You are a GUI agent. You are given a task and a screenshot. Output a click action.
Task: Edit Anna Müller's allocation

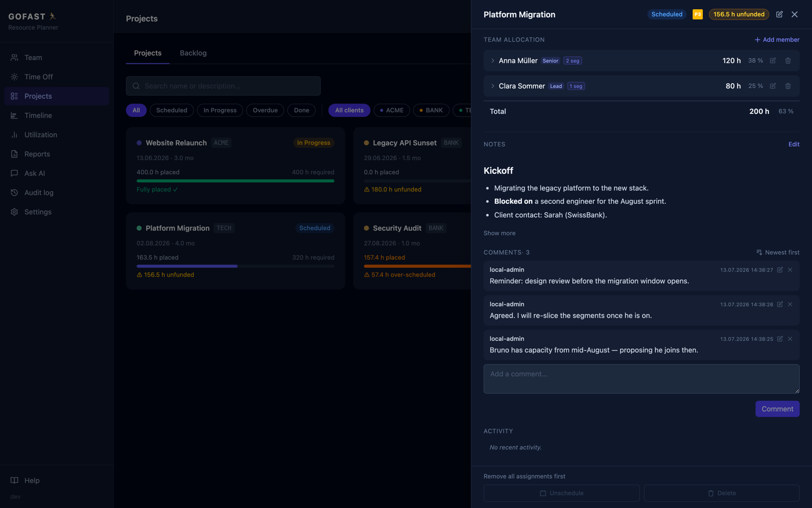772,60
